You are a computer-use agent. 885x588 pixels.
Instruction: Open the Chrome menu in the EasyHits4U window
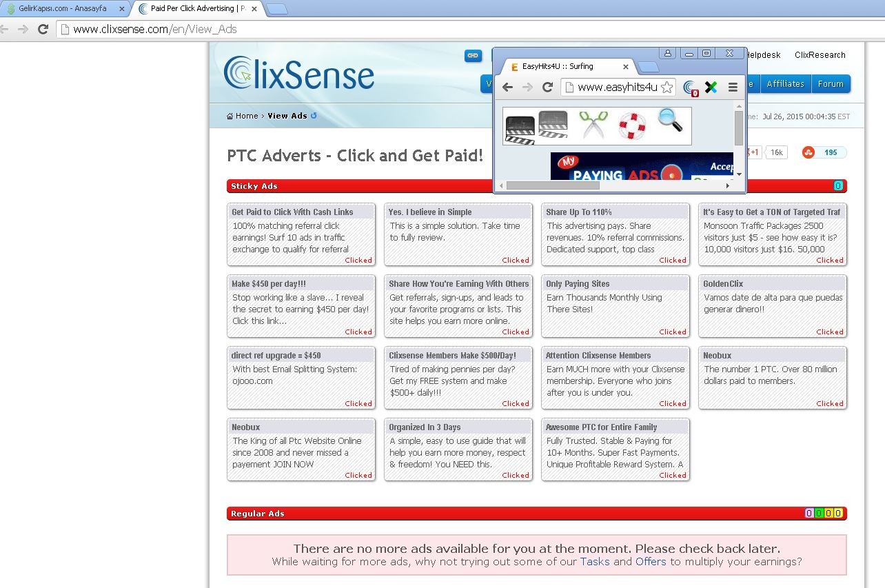733,87
